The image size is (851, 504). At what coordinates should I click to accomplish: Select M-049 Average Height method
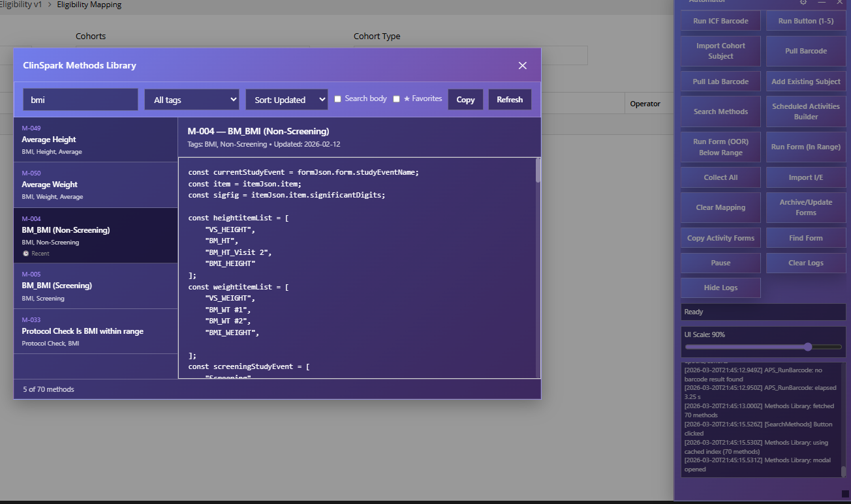coord(96,140)
